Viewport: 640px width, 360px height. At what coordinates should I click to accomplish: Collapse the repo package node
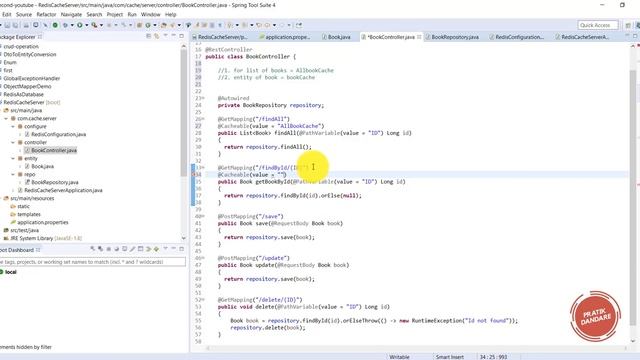point(13,174)
